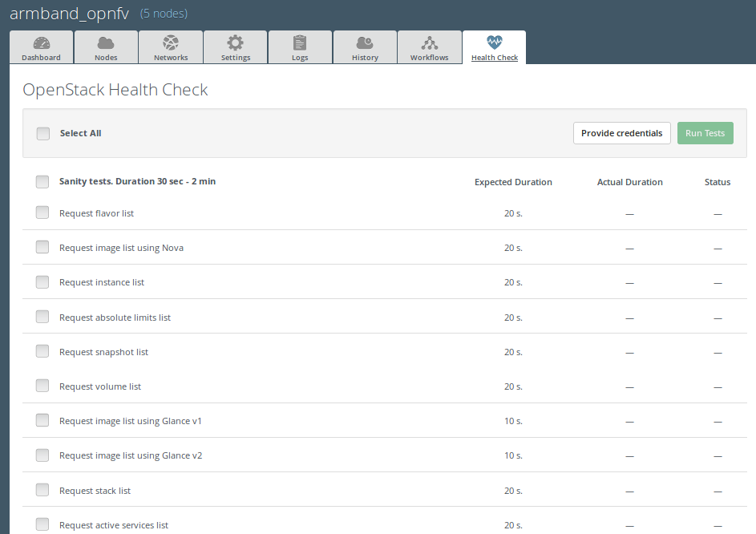
Task: Open the Logs clipboard icon
Action: [x=300, y=43]
